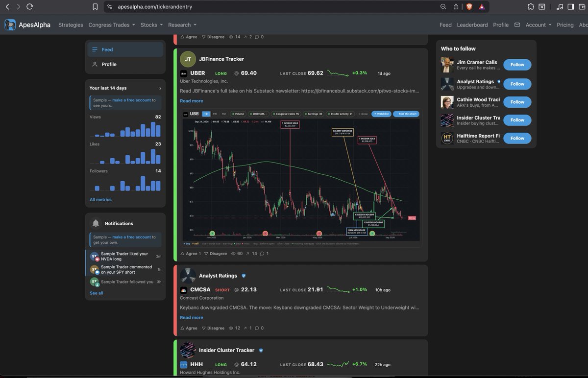The image size is (588, 378).
Task: Open Leaderboard in the top navigation
Action: click(472, 25)
